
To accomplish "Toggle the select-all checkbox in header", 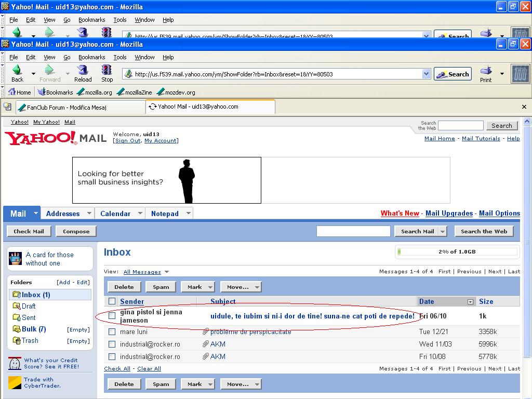I will (x=112, y=301).
